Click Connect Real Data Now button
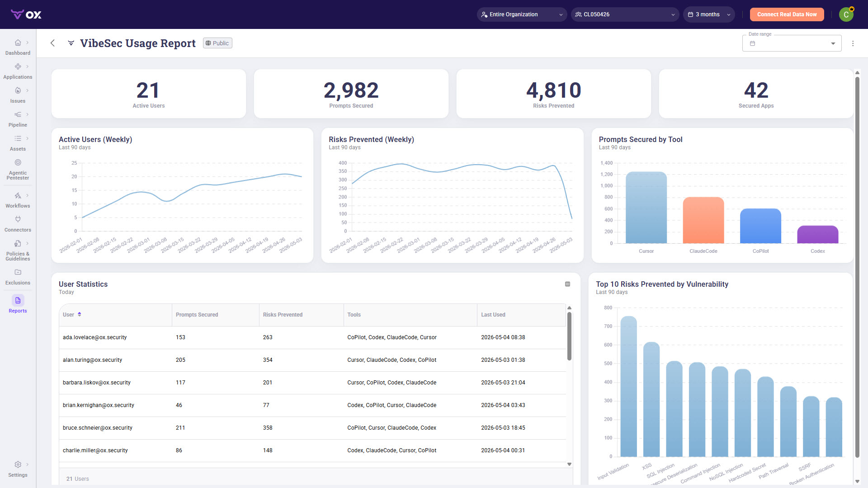 (x=787, y=14)
